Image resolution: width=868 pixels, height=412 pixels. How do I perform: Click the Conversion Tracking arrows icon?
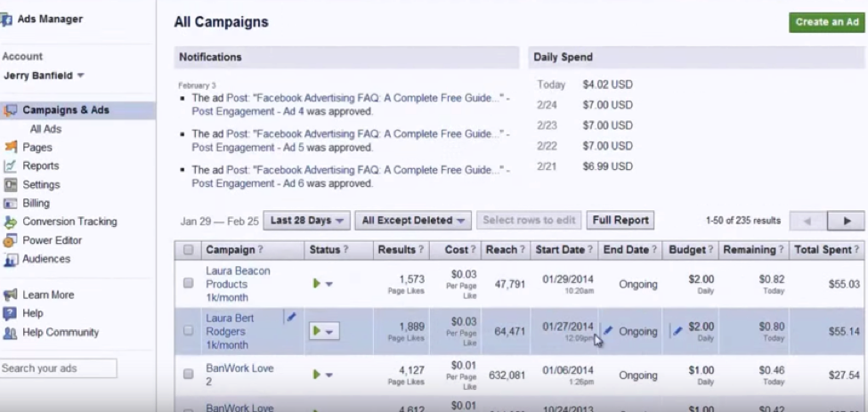click(10, 222)
